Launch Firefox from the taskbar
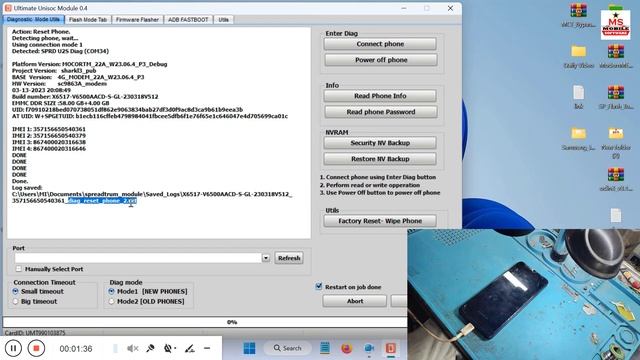 pyautogui.click(x=347, y=348)
